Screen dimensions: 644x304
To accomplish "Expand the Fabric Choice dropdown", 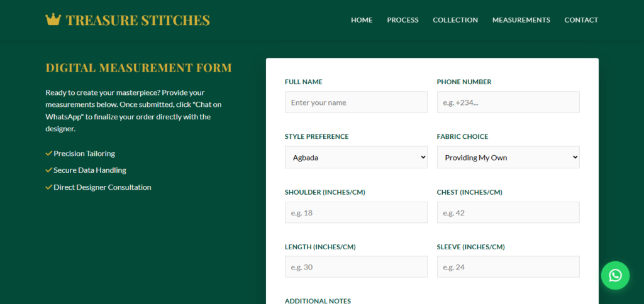I will [x=508, y=157].
